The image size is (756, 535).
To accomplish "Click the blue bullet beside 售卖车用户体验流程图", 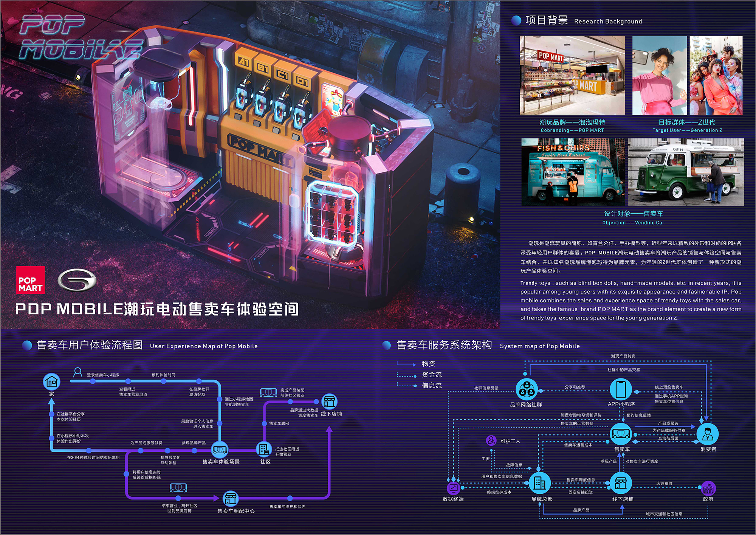I will 27,345.
